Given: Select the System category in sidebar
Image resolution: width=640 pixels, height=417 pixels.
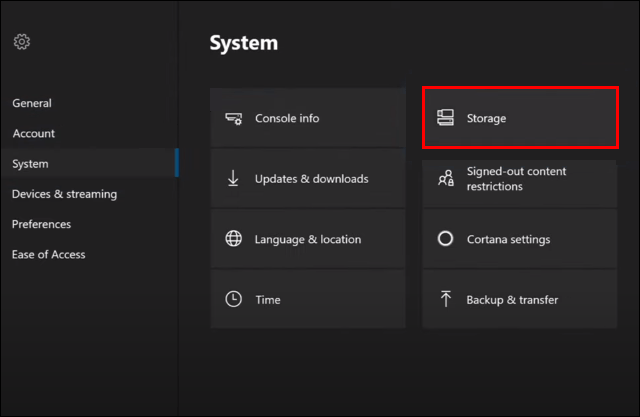Looking at the screenshot, I should click(x=30, y=164).
